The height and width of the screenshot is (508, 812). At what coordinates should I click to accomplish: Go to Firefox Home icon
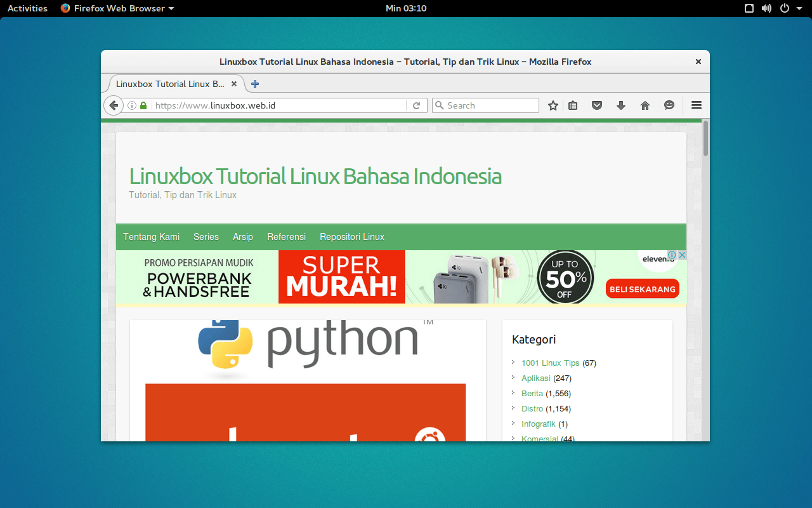click(x=645, y=105)
